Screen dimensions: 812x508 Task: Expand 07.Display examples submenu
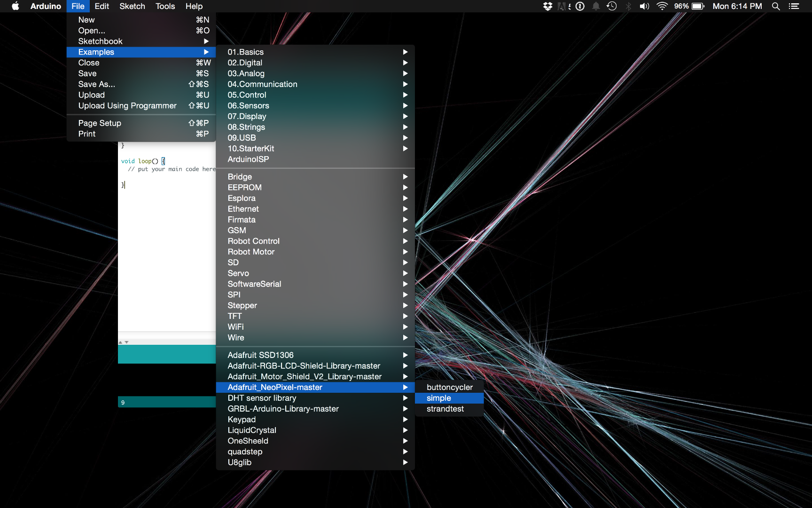tap(315, 116)
